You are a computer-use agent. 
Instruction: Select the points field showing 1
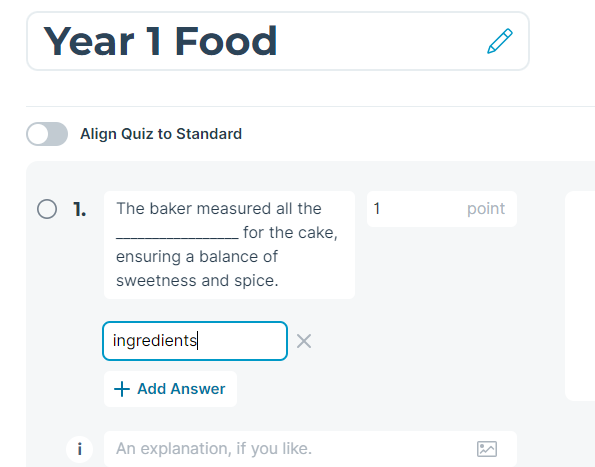tap(442, 209)
